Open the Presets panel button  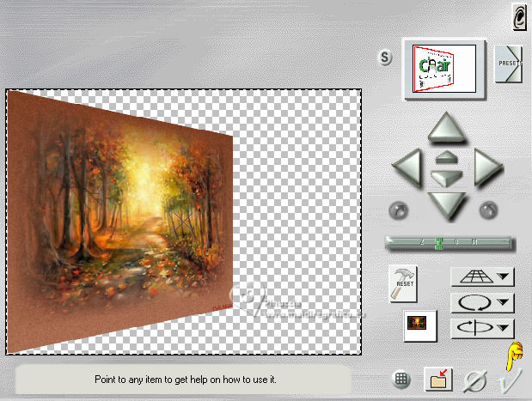[x=508, y=64]
